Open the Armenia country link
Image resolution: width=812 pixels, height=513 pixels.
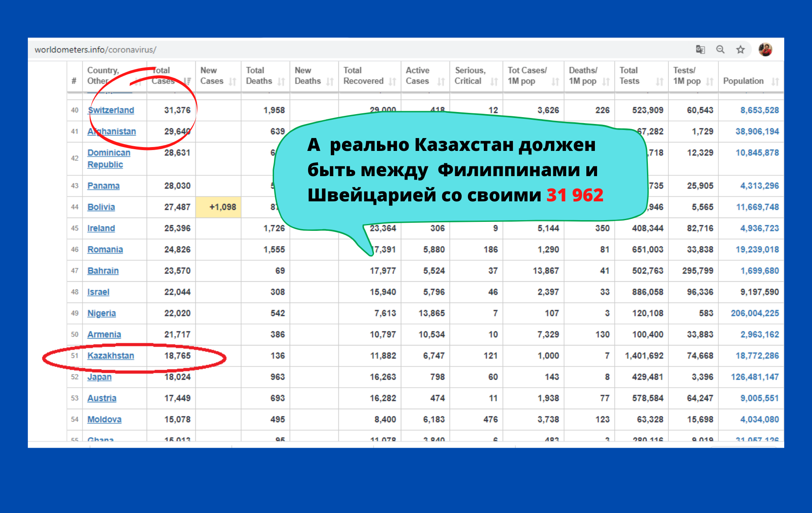pos(104,335)
